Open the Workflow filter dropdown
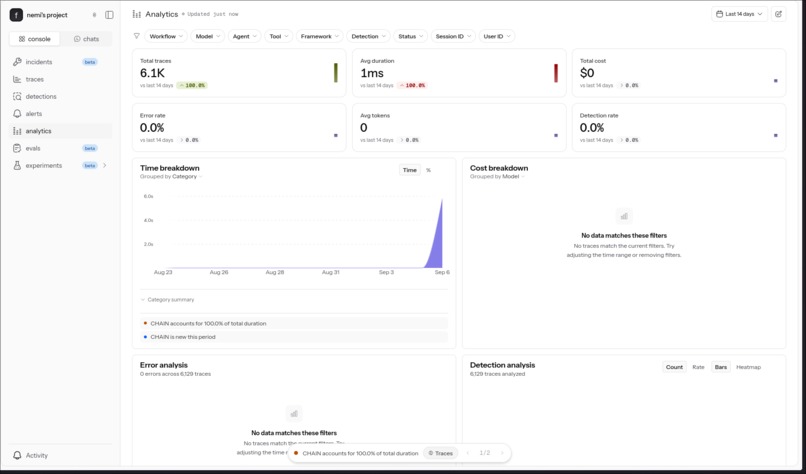The image size is (806, 474). (x=166, y=36)
